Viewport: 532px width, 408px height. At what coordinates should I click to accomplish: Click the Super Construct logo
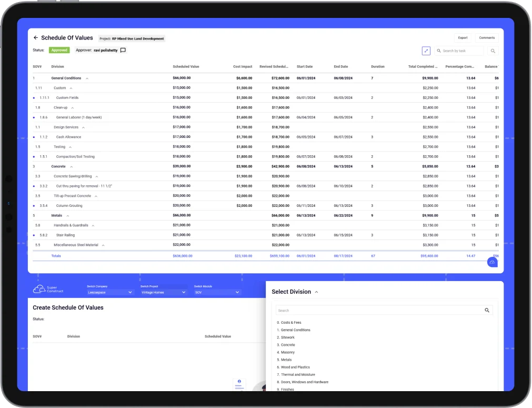point(48,289)
